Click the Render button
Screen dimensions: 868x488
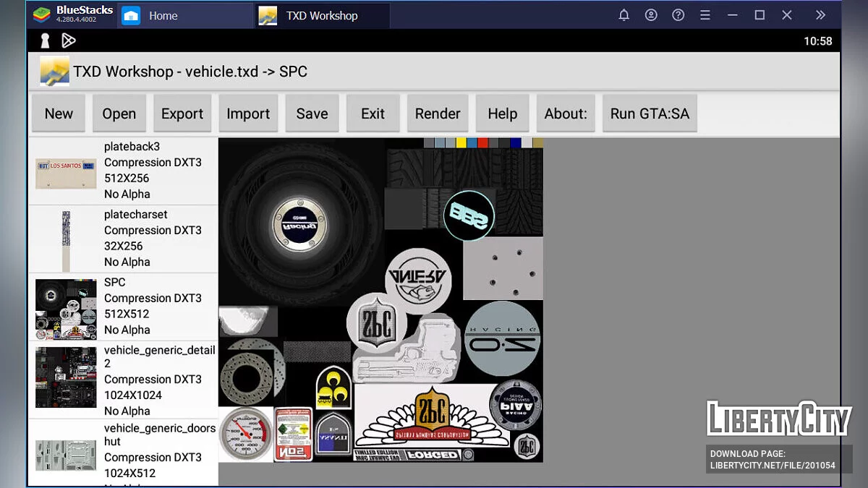point(437,114)
